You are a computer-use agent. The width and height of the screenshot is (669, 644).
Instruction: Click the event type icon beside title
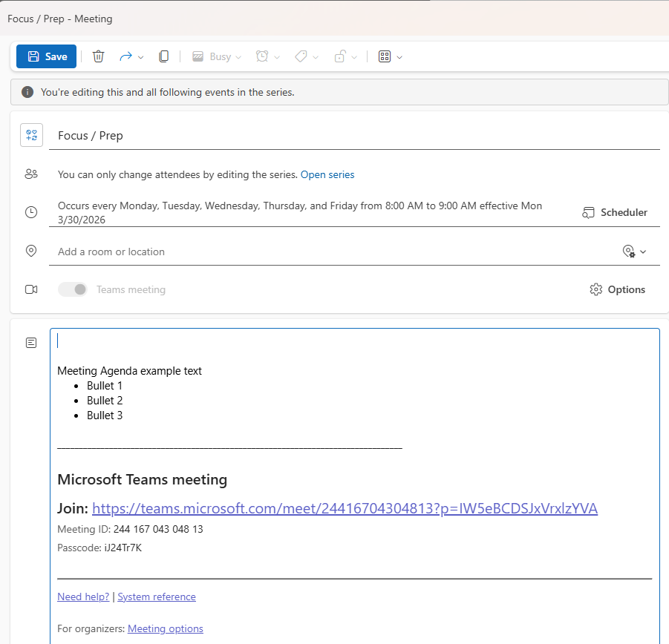31,135
